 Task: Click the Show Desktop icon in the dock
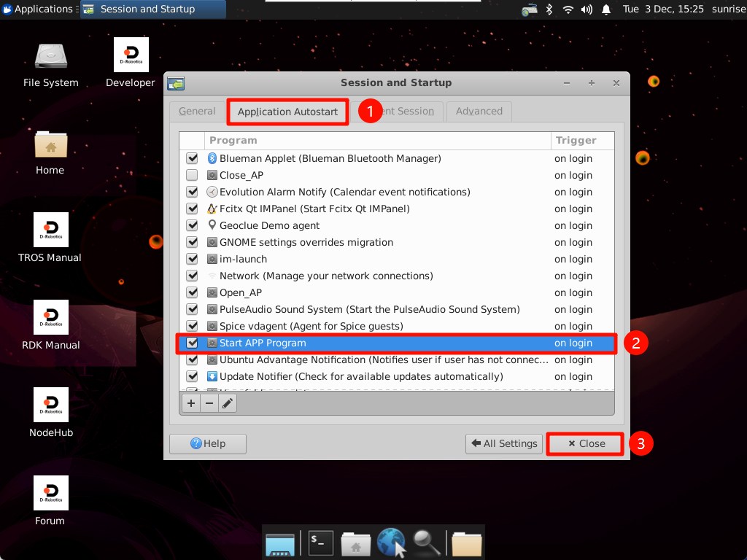pyautogui.click(x=280, y=545)
